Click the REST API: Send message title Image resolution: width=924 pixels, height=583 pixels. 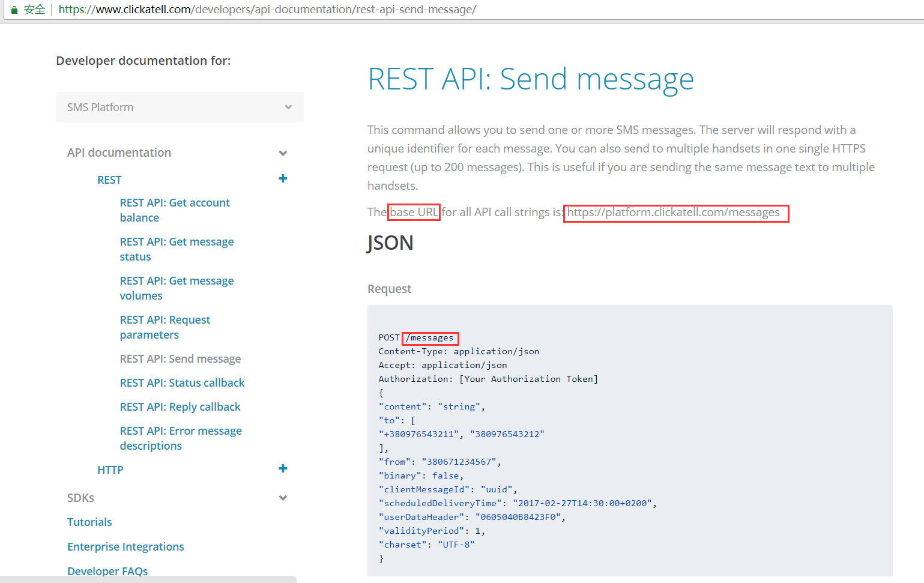click(x=531, y=79)
